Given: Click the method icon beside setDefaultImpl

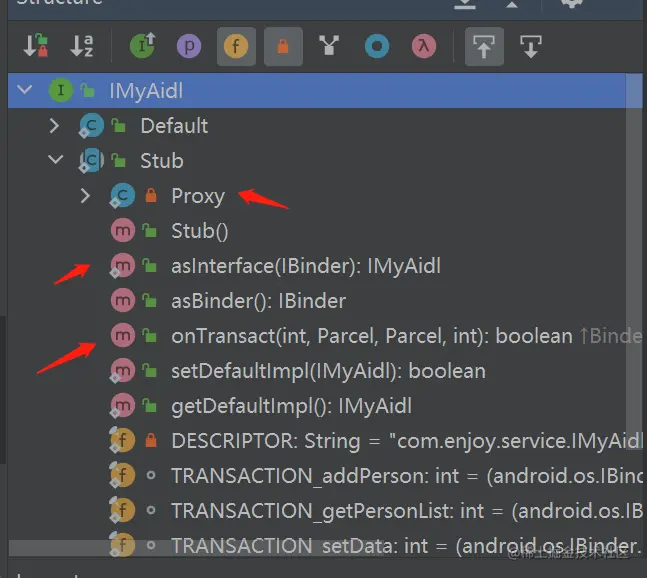Looking at the screenshot, I should click(x=123, y=371).
